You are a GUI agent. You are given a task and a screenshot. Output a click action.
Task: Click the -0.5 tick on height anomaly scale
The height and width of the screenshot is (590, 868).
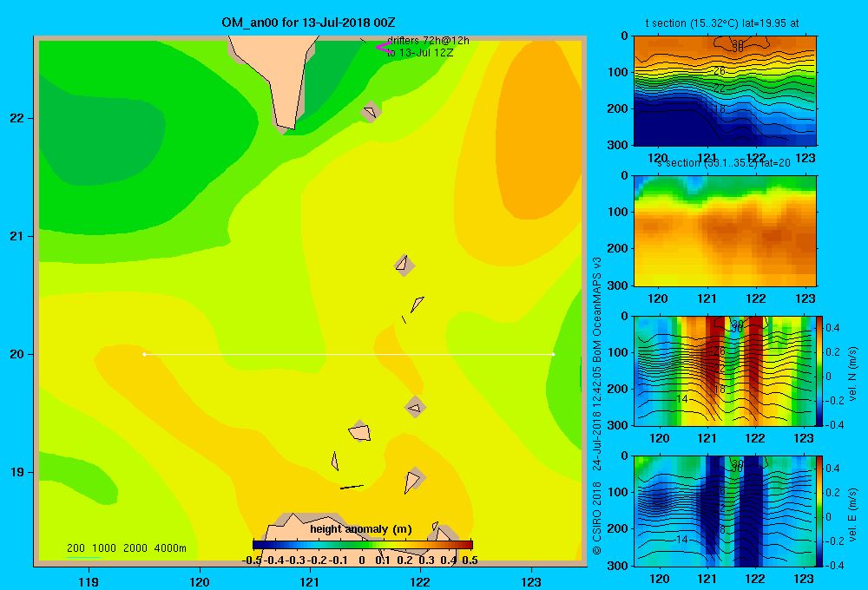[252, 560]
